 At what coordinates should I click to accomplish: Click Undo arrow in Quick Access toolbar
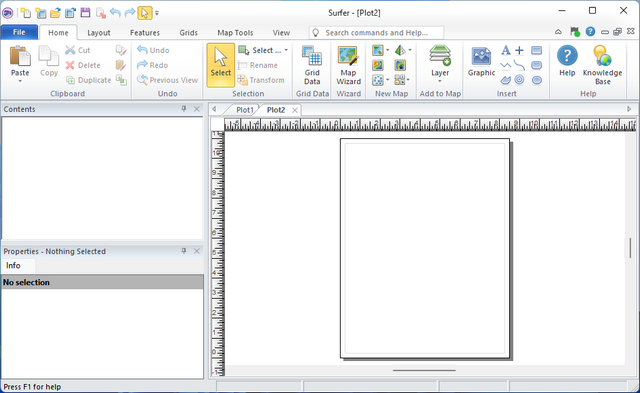click(x=115, y=13)
